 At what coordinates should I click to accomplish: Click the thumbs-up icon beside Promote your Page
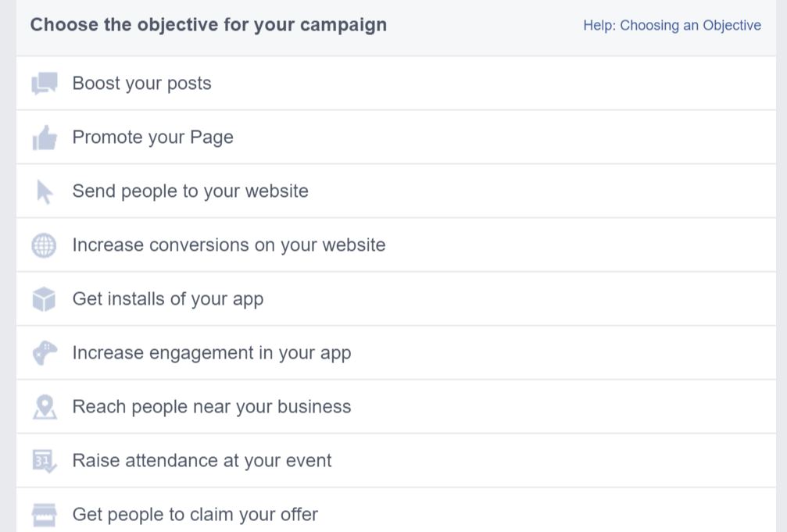tap(45, 138)
